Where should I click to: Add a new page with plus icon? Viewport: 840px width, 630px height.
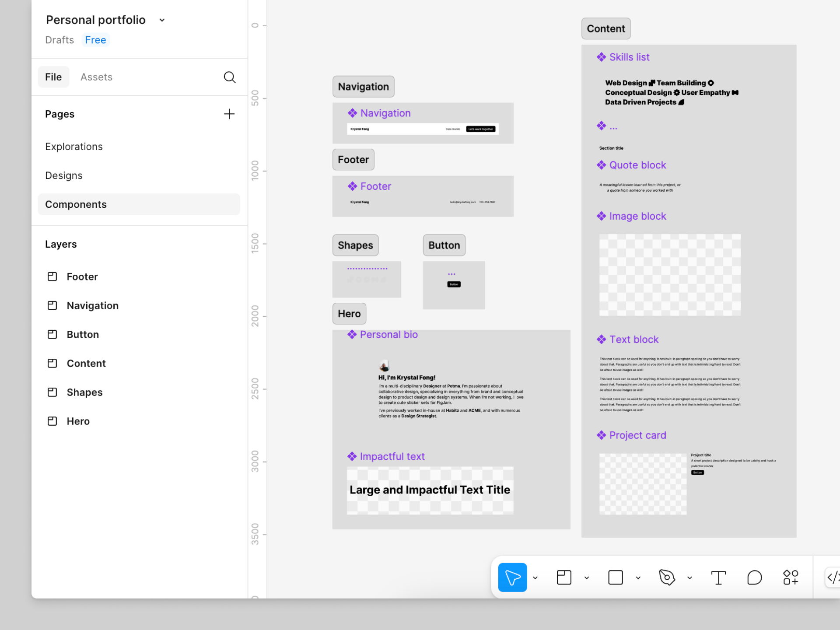pos(229,114)
